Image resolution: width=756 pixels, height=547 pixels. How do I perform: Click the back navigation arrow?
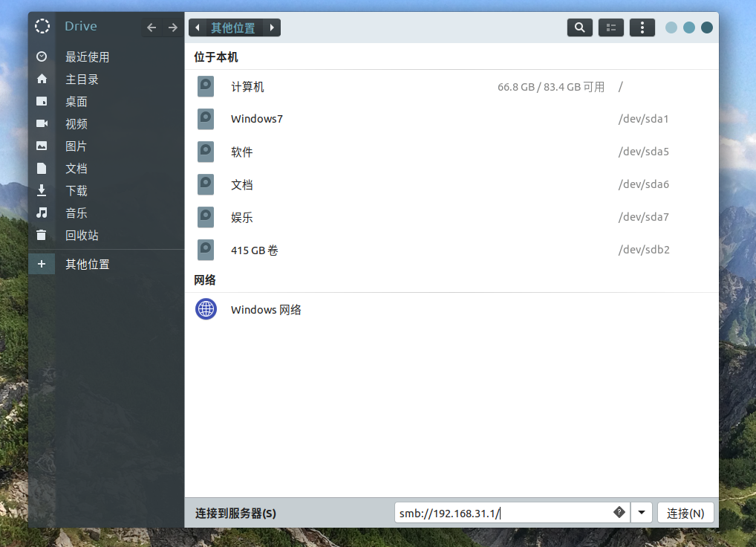[151, 27]
